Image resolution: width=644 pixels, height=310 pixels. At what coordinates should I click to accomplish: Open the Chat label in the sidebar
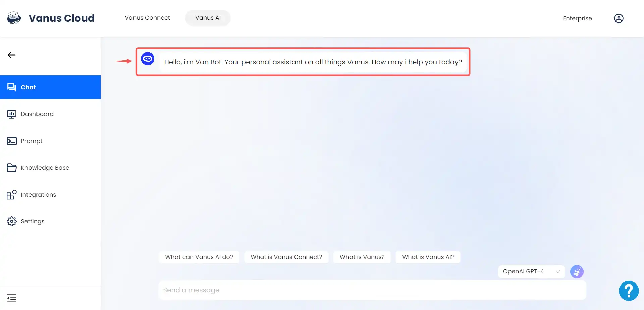28,87
